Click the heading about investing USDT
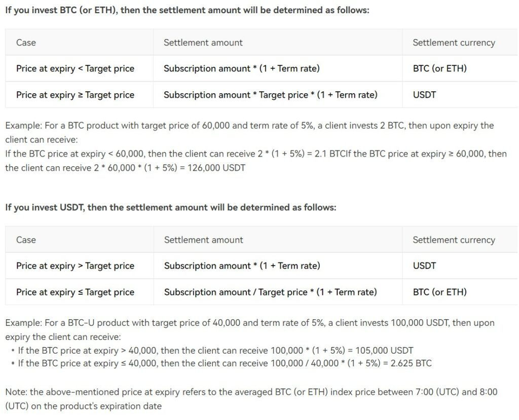 click(170, 207)
